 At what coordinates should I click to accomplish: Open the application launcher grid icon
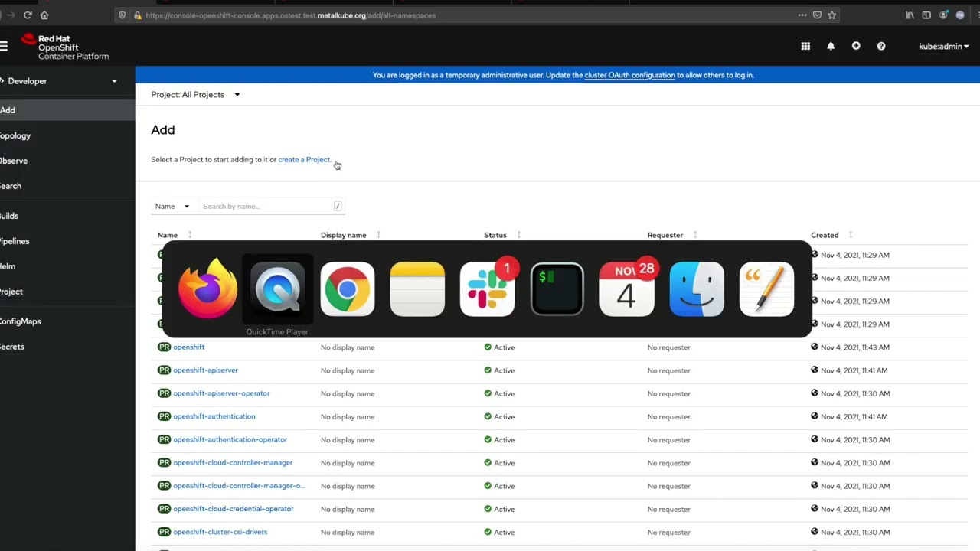point(805,46)
